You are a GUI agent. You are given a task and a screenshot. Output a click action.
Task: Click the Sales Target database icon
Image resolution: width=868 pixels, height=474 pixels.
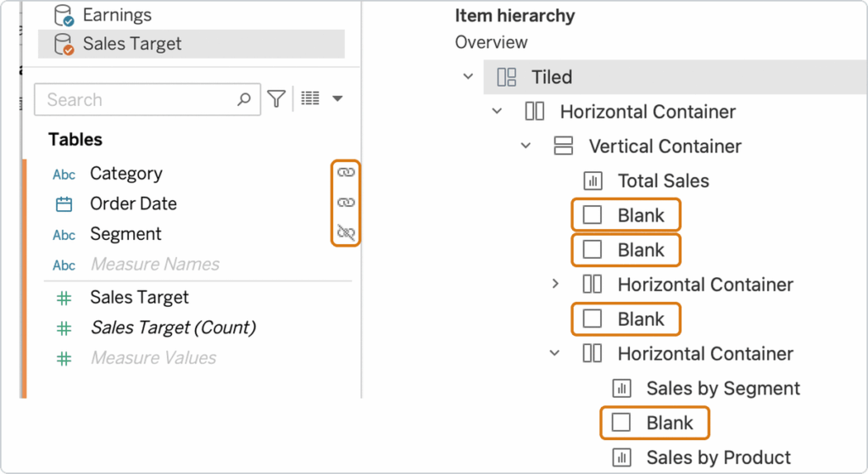(x=64, y=44)
